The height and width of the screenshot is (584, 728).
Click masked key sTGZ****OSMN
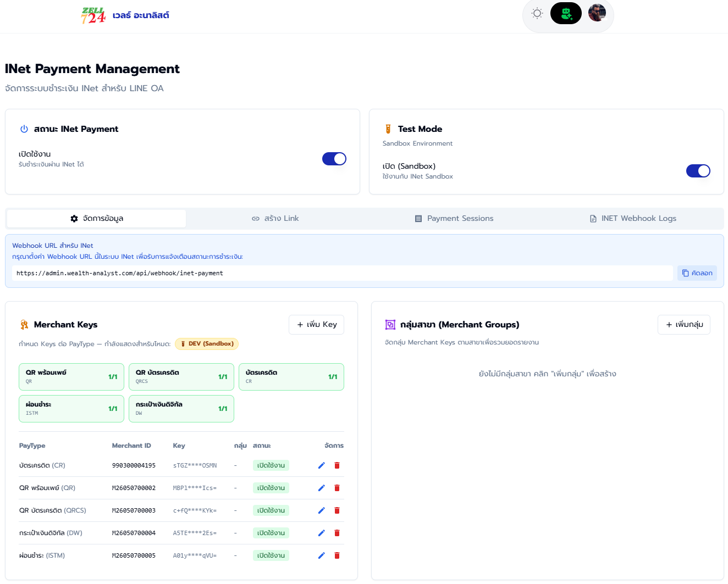pyautogui.click(x=195, y=465)
